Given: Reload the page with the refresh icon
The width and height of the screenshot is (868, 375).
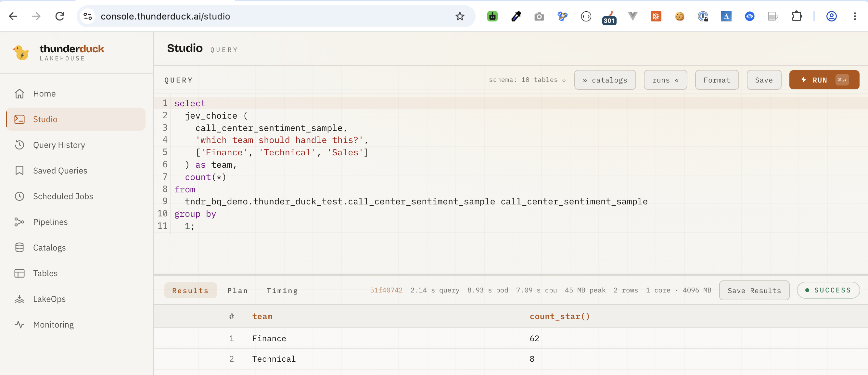Looking at the screenshot, I should tap(60, 16).
